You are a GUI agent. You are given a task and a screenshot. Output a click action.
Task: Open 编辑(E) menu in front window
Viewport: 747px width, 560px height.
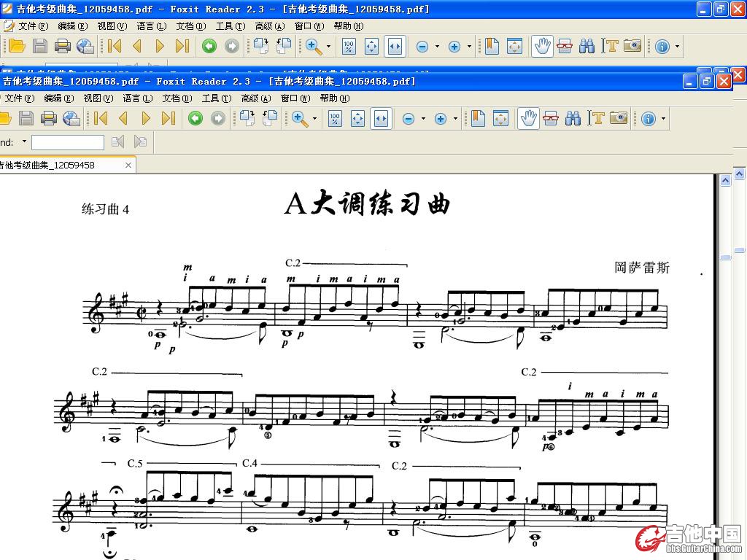(x=59, y=98)
